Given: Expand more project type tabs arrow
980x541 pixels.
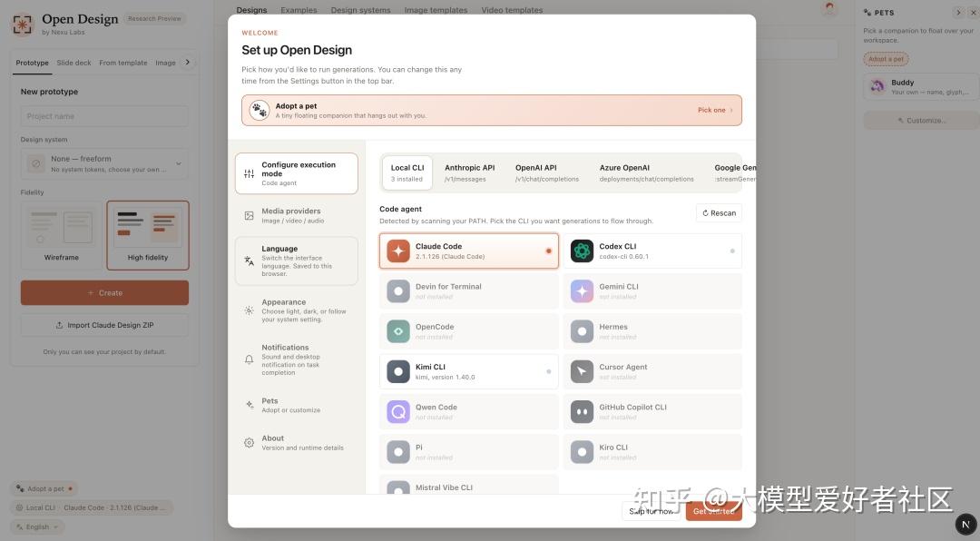Looking at the screenshot, I should (x=188, y=62).
